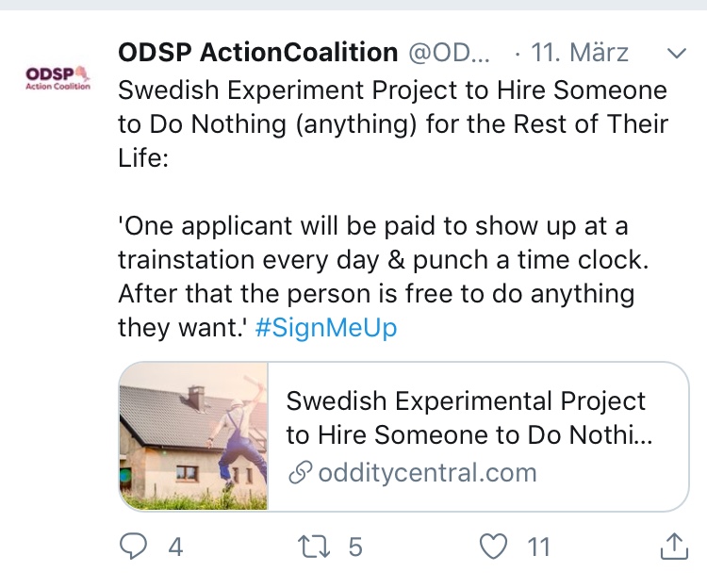The height and width of the screenshot is (588, 707).
Task: Click the quoted paragraph about the time clock
Action: point(377,277)
